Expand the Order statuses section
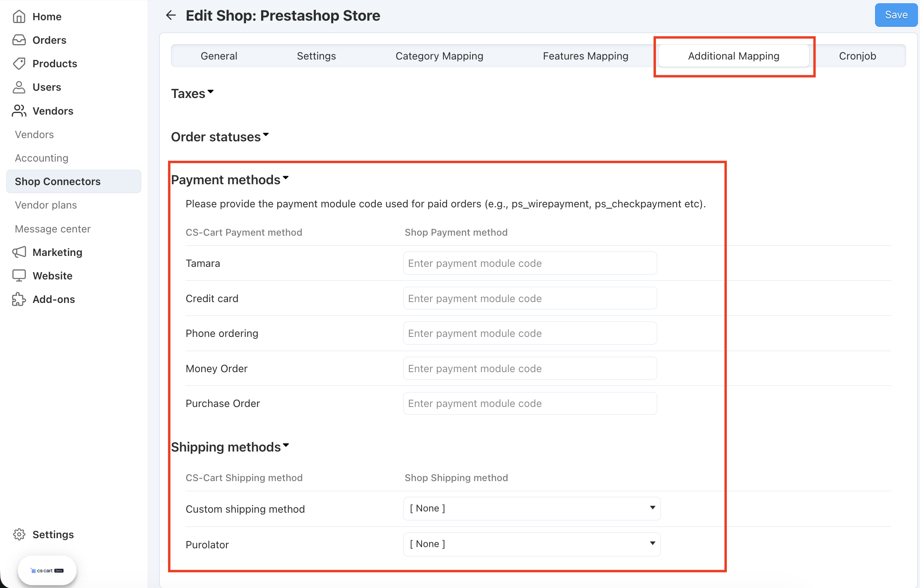 (x=220, y=137)
